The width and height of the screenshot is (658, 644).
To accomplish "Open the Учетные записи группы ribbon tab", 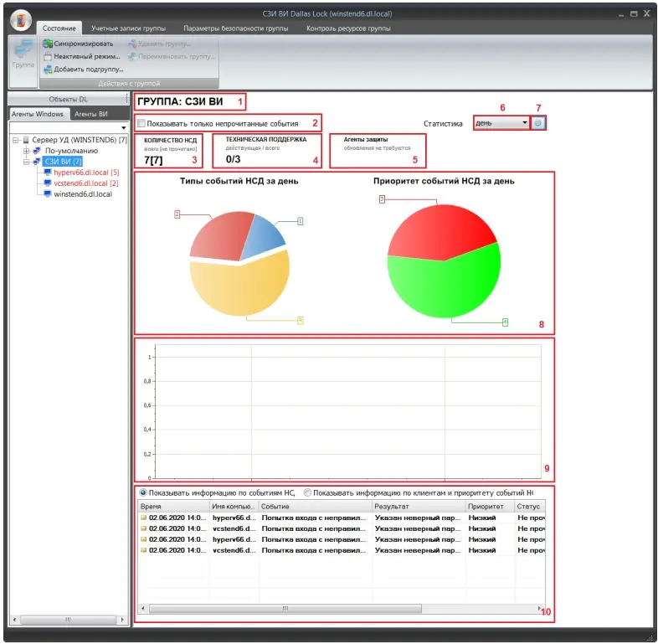I will point(128,28).
